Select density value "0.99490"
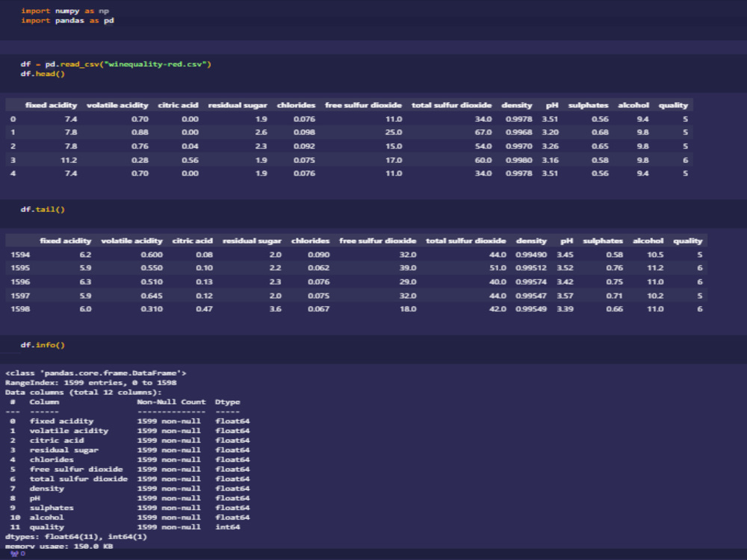Viewport: 747px width, 560px height. pos(531,255)
